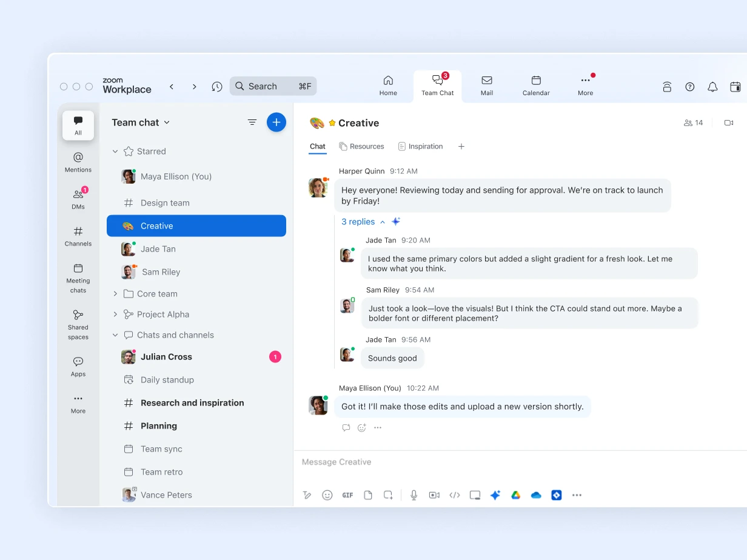
Task: Switch to the Resources tab
Action: click(x=362, y=146)
